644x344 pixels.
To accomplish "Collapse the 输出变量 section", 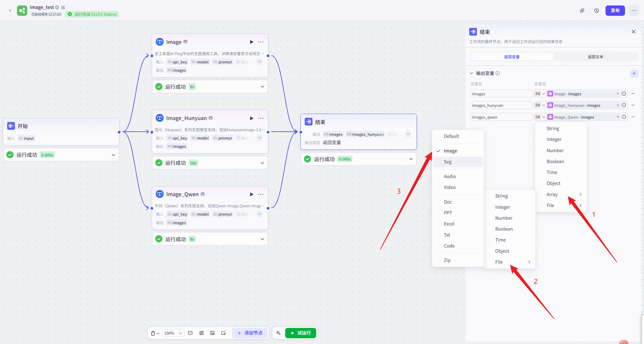I will [471, 74].
